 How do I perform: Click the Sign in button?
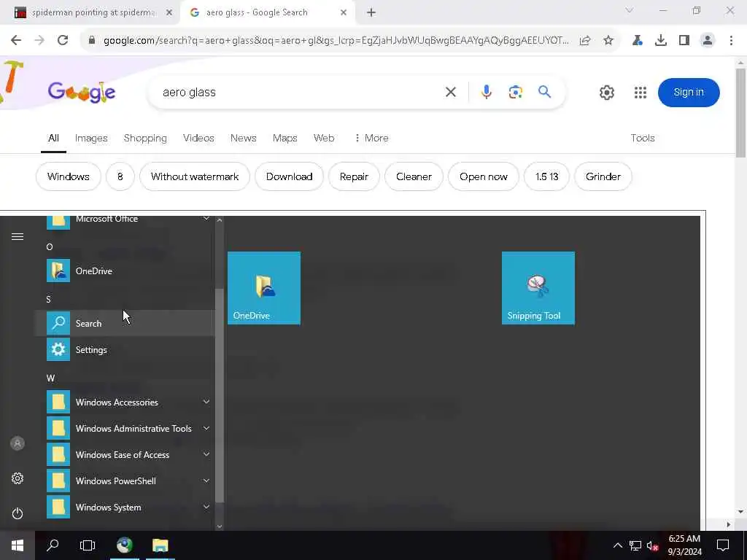[689, 93]
